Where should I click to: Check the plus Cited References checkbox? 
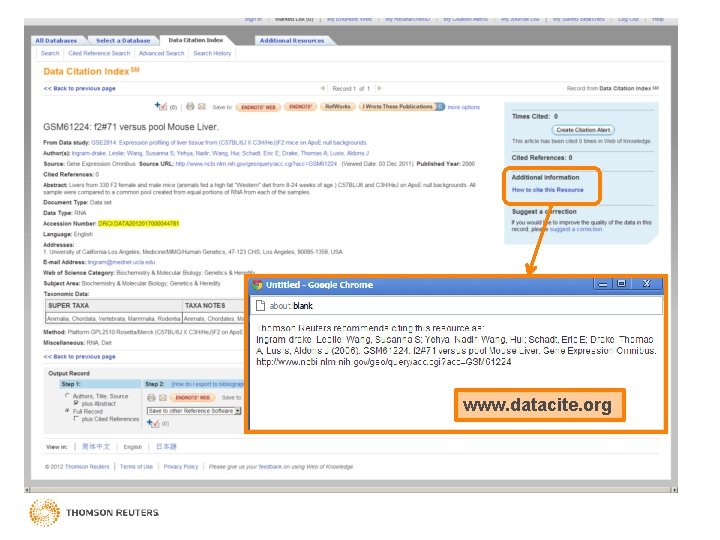pos(76,419)
